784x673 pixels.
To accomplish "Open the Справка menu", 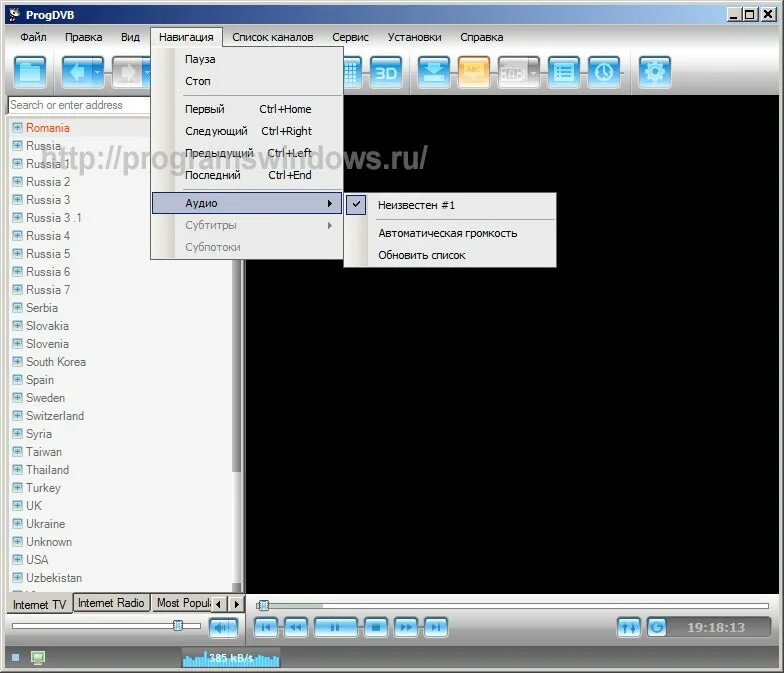I will click(x=482, y=37).
